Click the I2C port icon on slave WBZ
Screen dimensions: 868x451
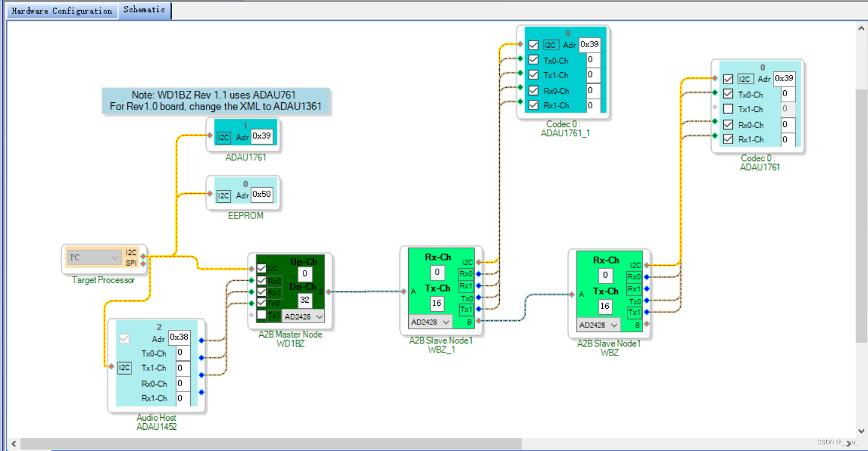click(x=635, y=265)
